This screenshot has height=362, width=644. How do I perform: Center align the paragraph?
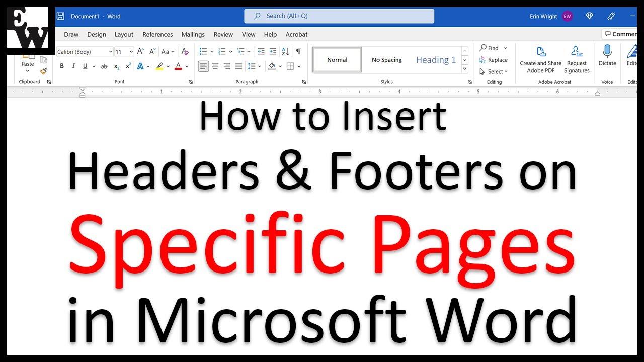coord(215,66)
